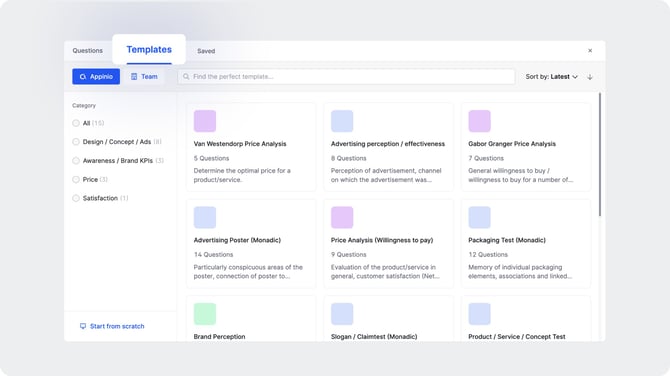Switch to the Templates tab
This screenshot has width=670, height=376.
point(149,50)
